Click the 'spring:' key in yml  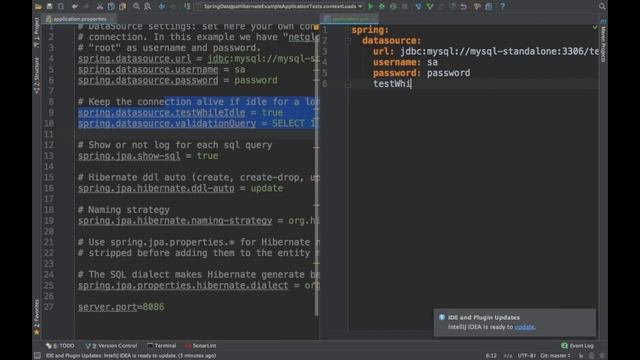tap(370, 30)
